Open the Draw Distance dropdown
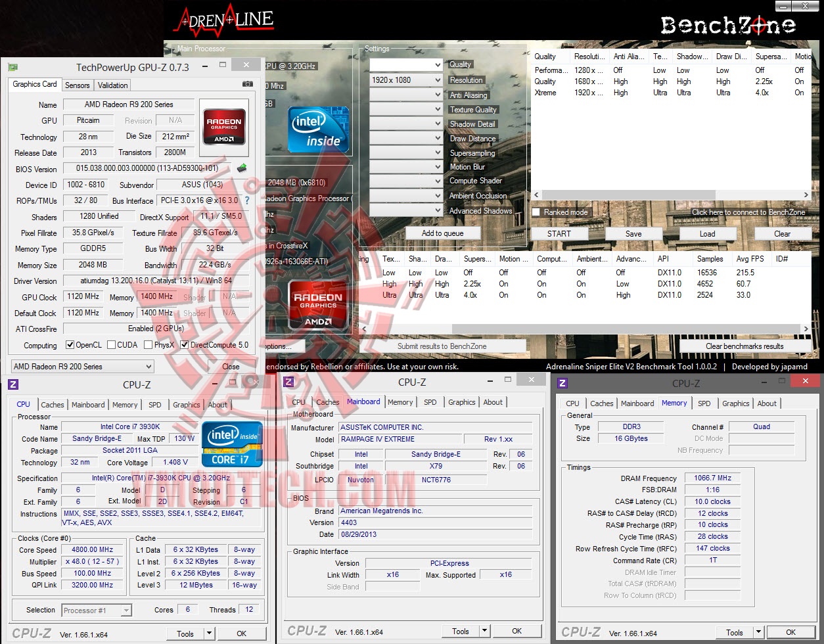Image resolution: width=824 pixels, height=644 pixels. point(405,138)
